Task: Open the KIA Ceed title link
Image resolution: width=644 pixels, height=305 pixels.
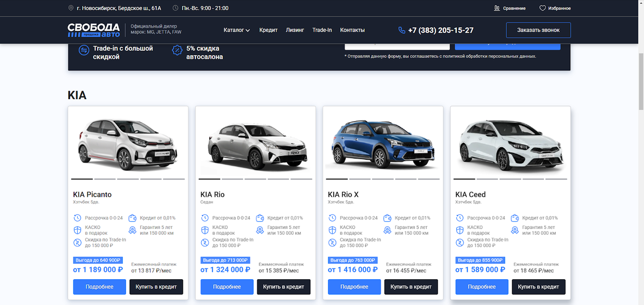Action: (x=471, y=195)
